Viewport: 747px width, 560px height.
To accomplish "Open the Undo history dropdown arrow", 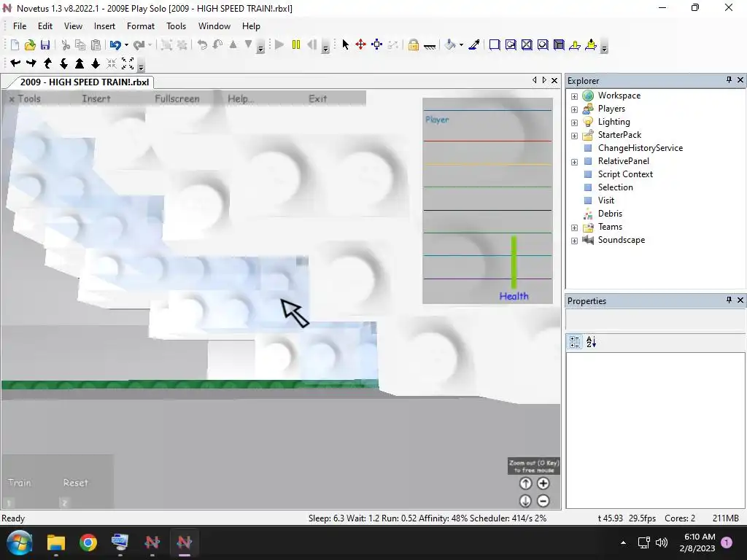I will [126, 45].
